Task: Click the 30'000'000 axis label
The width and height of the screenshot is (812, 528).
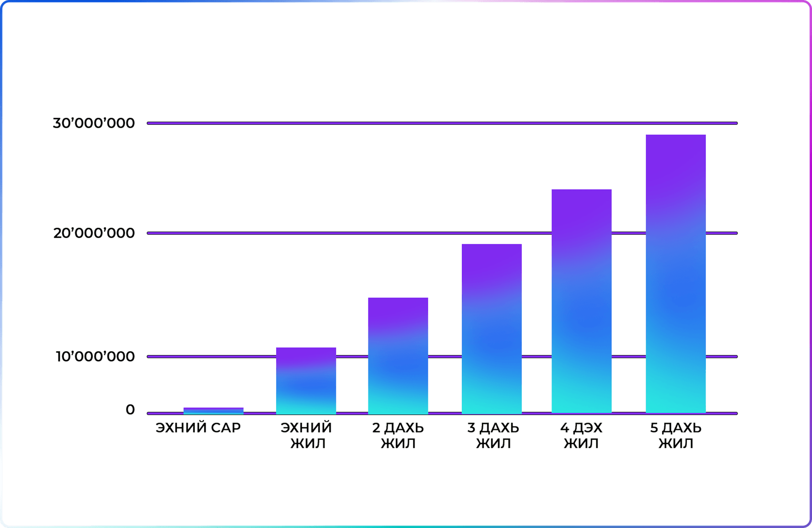Action: point(93,123)
